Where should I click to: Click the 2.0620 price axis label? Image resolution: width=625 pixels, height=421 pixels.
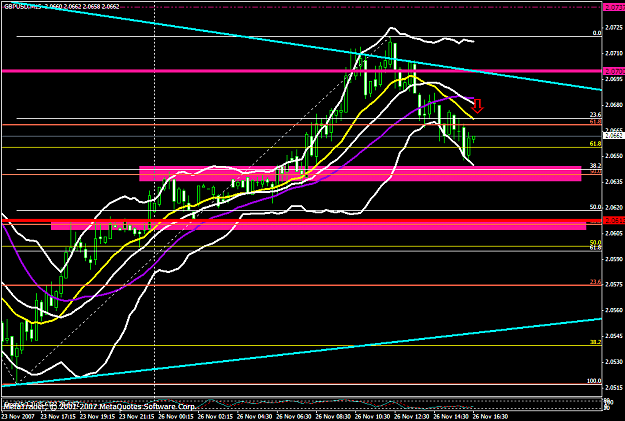click(x=614, y=207)
